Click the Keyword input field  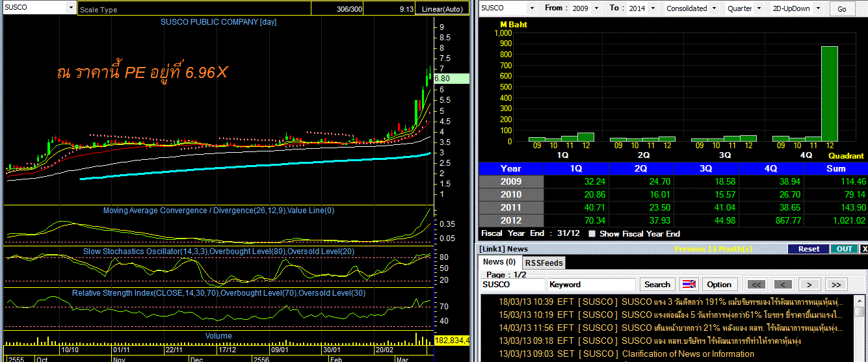click(591, 285)
